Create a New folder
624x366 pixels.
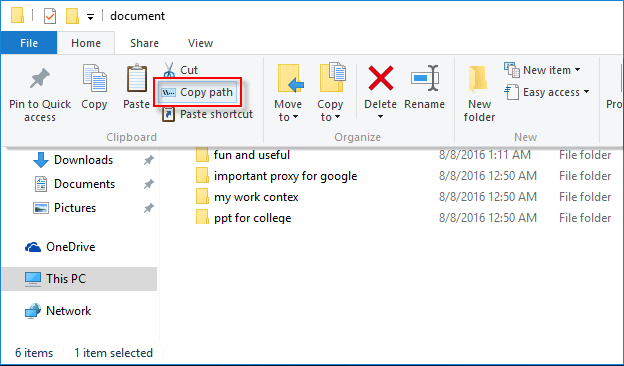(479, 93)
